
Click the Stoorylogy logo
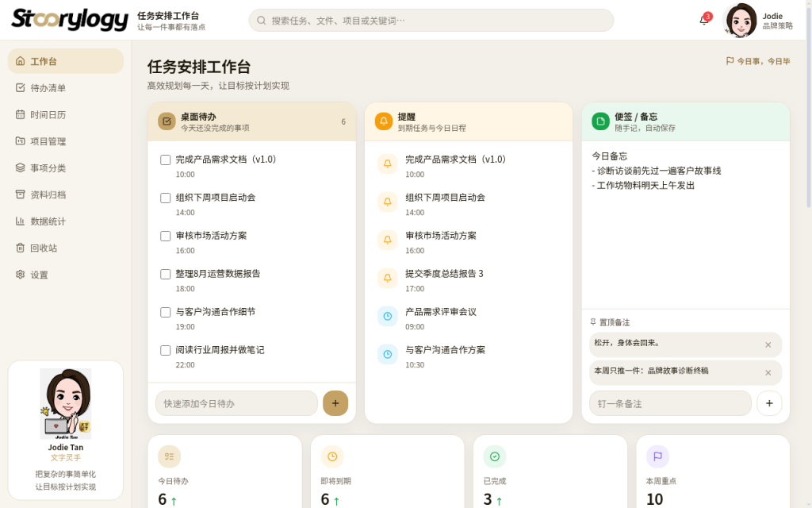(x=70, y=19)
